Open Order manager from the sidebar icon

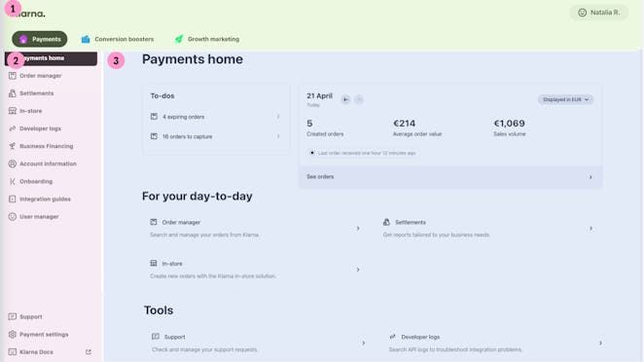tap(13, 76)
